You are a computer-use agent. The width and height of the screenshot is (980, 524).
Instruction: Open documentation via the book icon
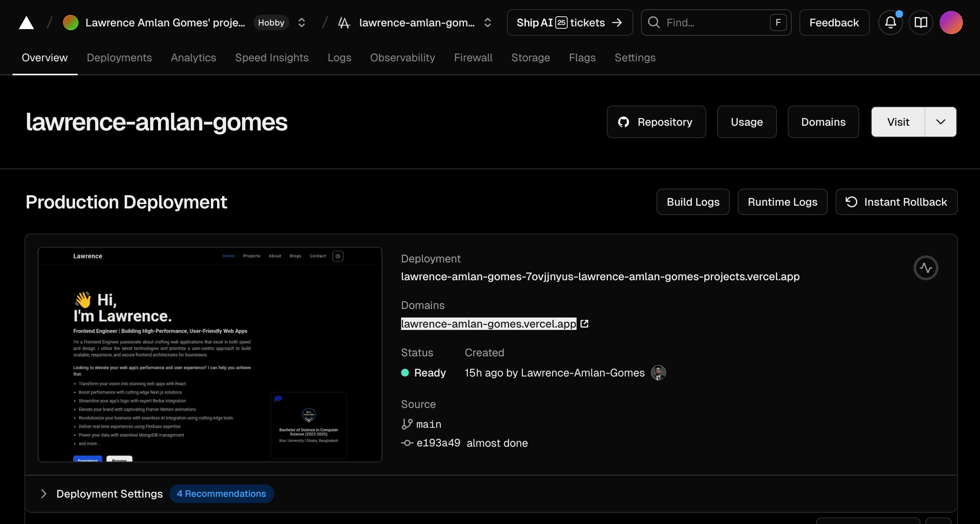point(921,23)
